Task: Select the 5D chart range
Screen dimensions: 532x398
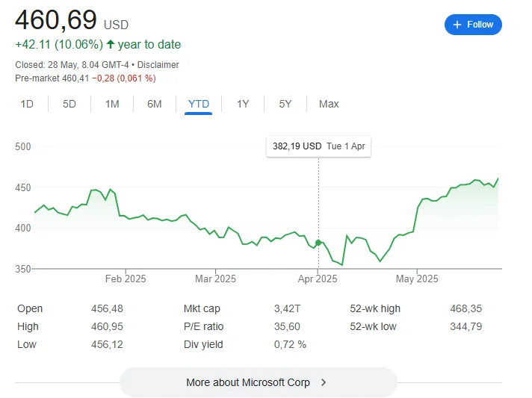Action: click(x=69, y=104)
